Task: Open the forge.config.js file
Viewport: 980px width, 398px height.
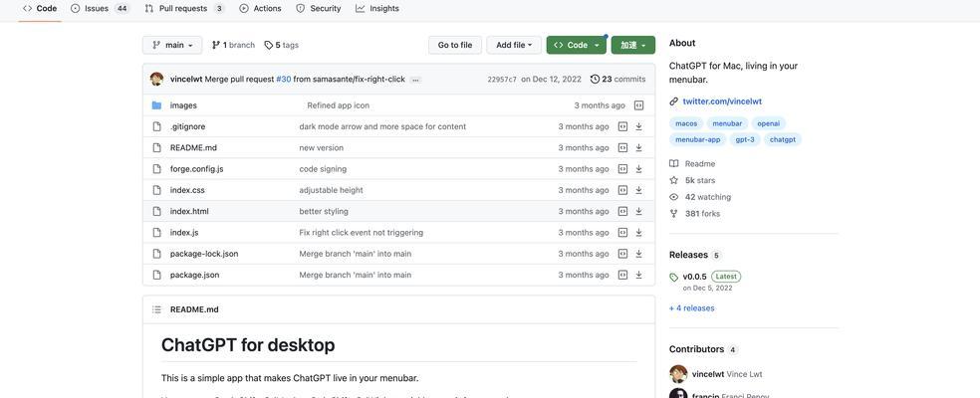Action: (x=197, y=169)
